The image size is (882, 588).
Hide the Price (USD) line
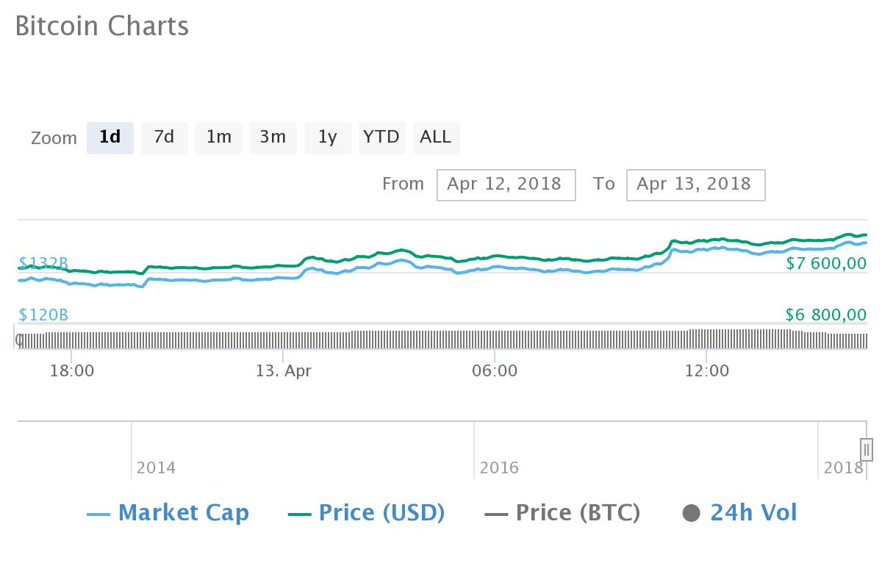point(367,512)
